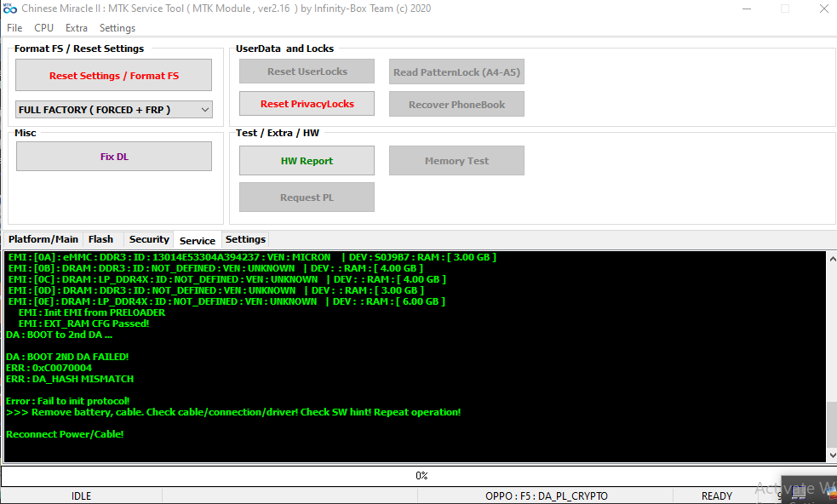Click the ERR : DA_HASH MISMATCH log line
837x504 pixels.
[x=70, y=379]
